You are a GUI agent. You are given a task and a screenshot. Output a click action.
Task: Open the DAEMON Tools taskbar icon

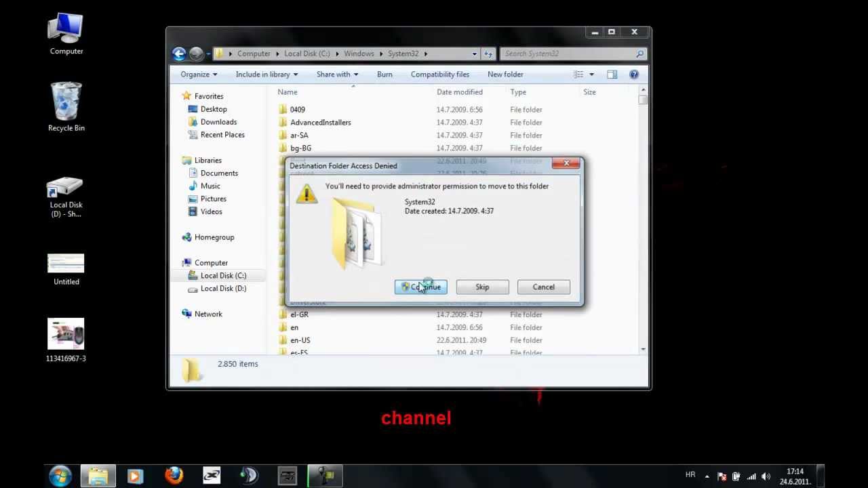pyautogui.click(x=248, y=474)
